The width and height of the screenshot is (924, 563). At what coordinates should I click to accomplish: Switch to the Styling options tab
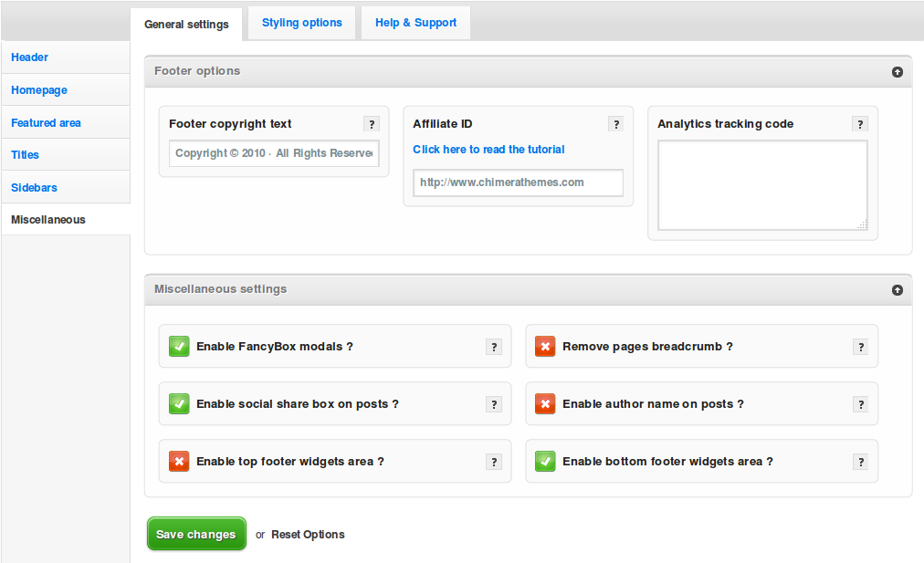(x=301, y=23)
